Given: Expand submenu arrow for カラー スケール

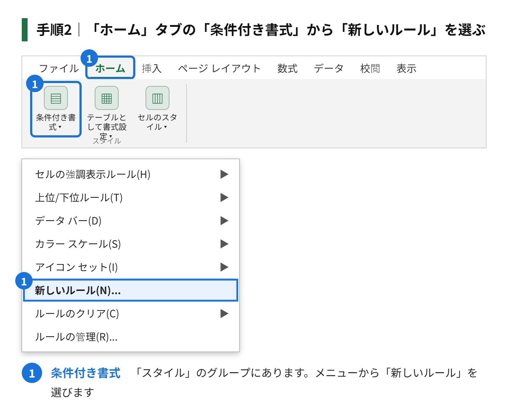Looking at the screenshot, I should click(x=224, y=244).
